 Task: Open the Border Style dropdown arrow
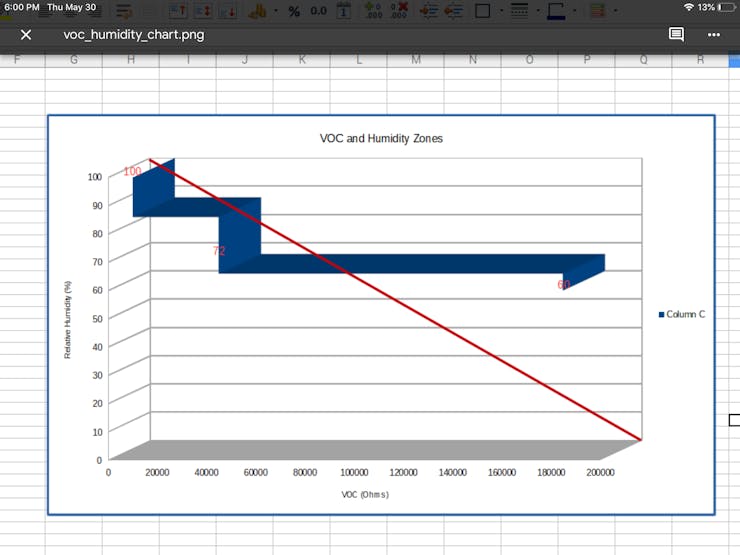click(538, 10)
